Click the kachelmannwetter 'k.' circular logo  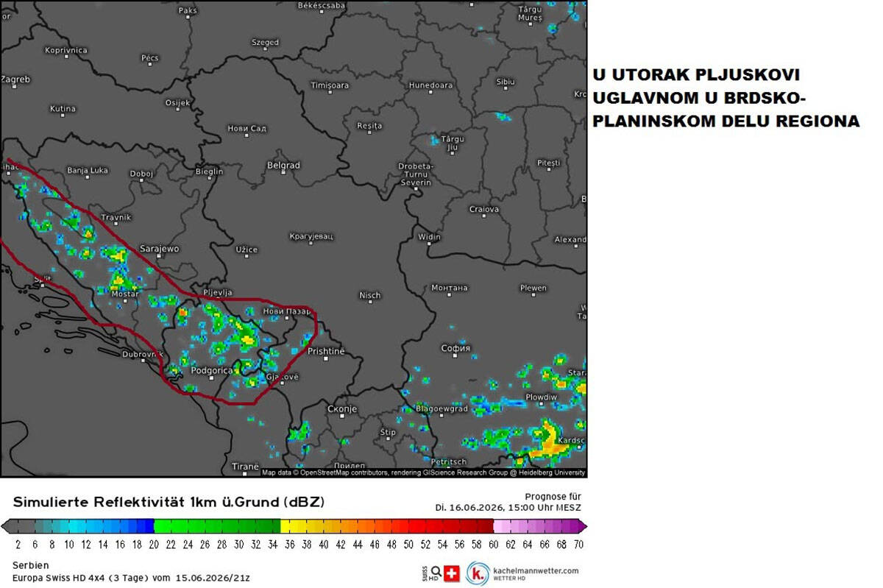479,573
